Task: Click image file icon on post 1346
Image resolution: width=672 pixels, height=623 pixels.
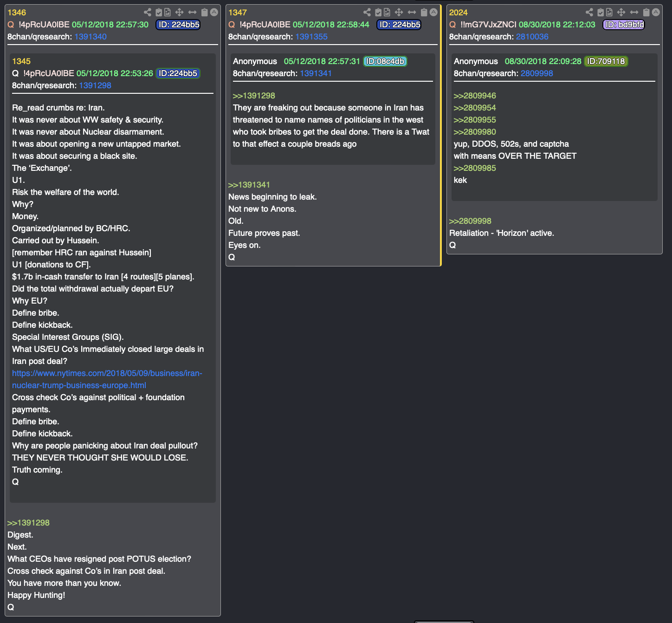Action: pyautogui.click(x=168, y=13)
